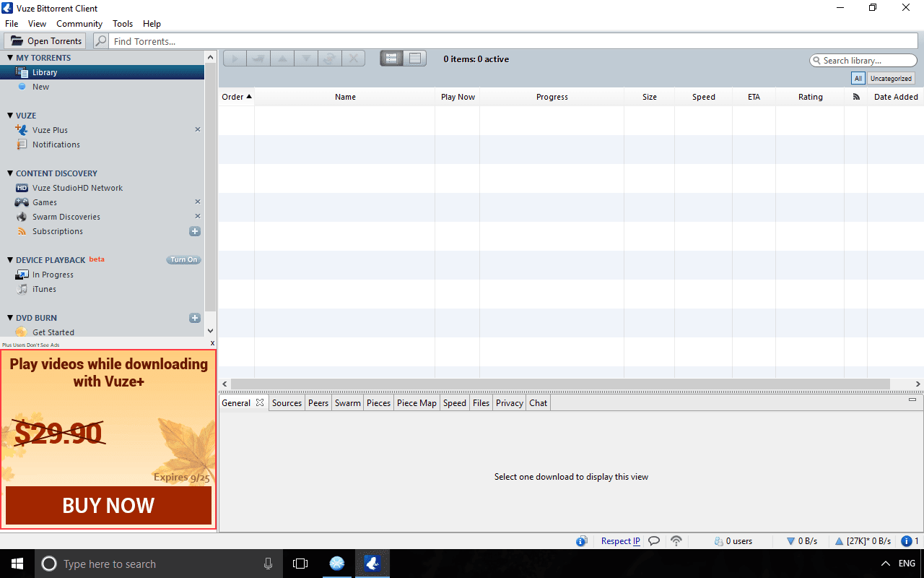Click the In Progress device icon
The width and height of the screenshot is (924, 578).
tap(22, 275)
